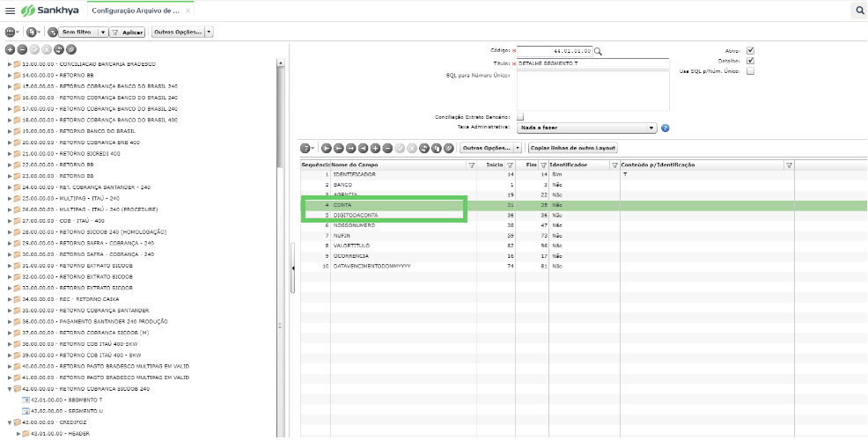
Task: Click Copiar linhas de outro Layout
Action: click(x=572, y=149)
